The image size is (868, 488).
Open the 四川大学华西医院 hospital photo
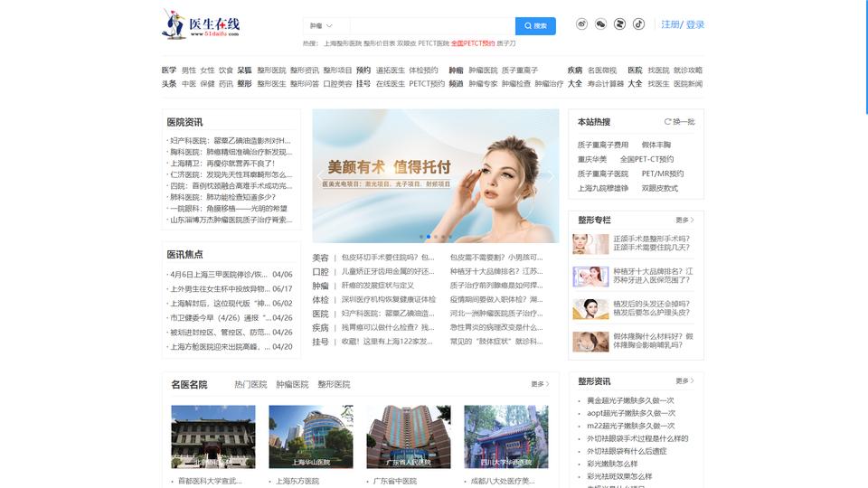pos(506,436)
